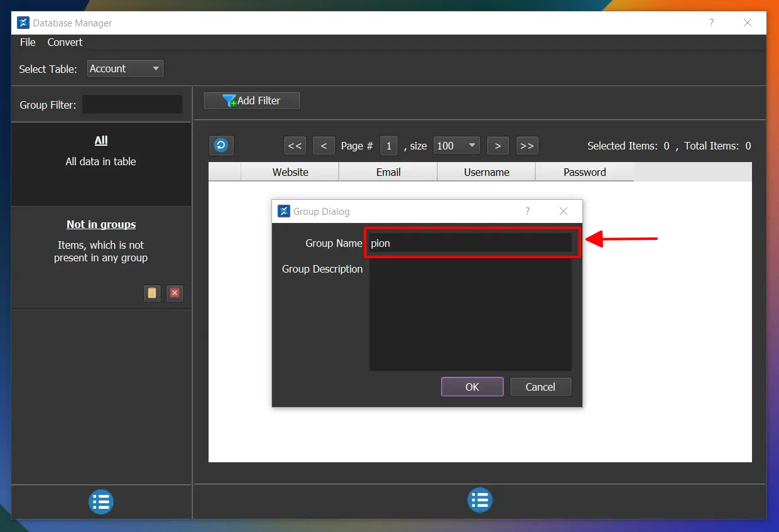This screenshot has width=779, height=532.
Task: Open the Select Table Account dropdown
Action: [125, 68]
